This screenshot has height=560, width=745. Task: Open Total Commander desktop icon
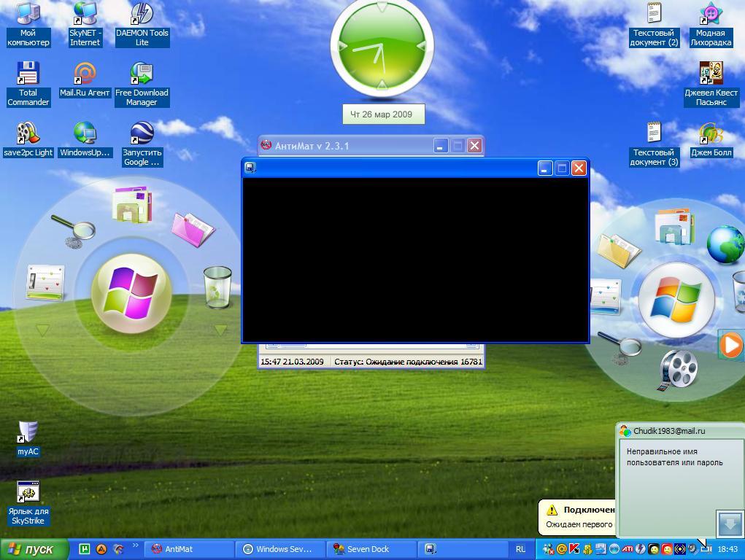coord(28,84)
